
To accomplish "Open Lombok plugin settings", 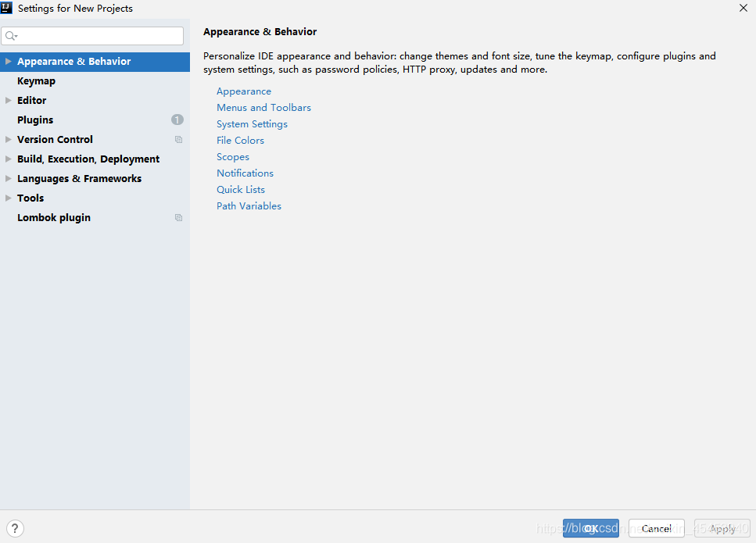I will point(95,217).
